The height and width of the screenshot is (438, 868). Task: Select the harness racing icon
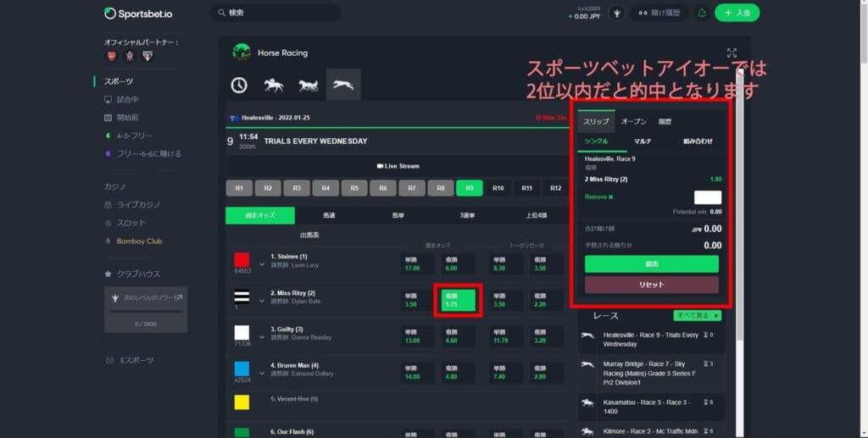(309, 86)
